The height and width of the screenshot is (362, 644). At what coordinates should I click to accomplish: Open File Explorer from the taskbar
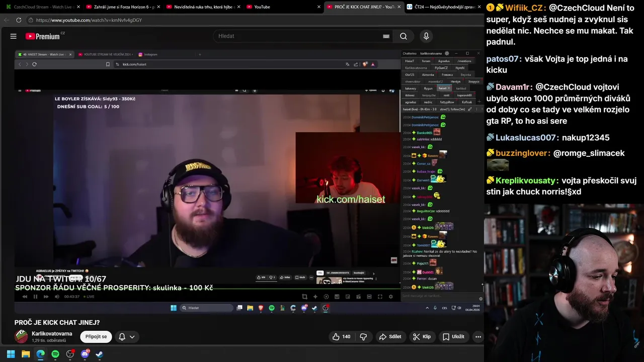tap(26, 354)
